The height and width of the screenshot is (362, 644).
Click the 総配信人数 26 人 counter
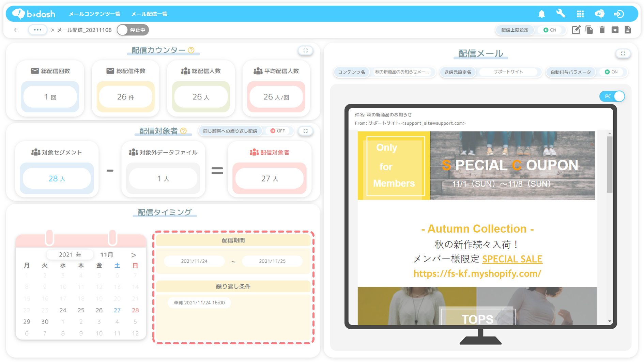point(201,97)
